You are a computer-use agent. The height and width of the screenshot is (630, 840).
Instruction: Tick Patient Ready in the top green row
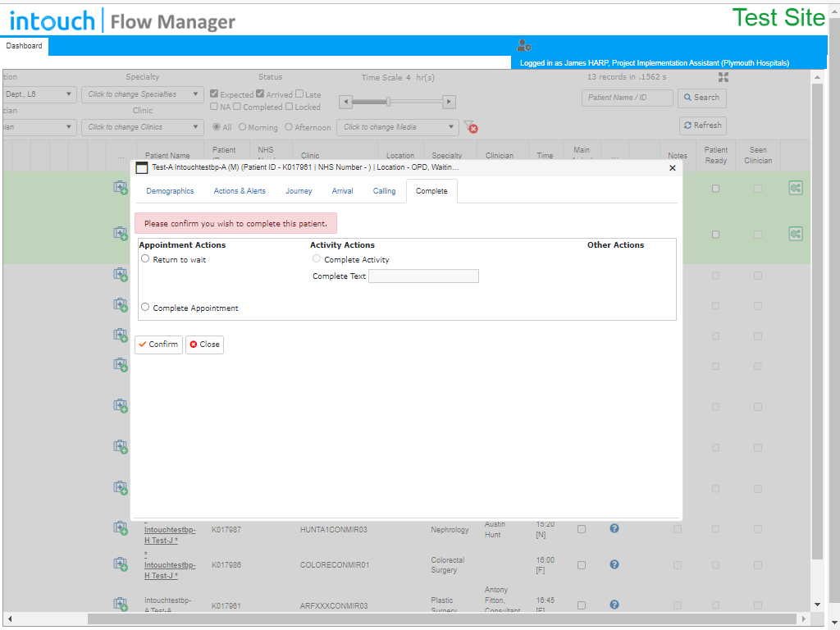click(x=715, y=189)
